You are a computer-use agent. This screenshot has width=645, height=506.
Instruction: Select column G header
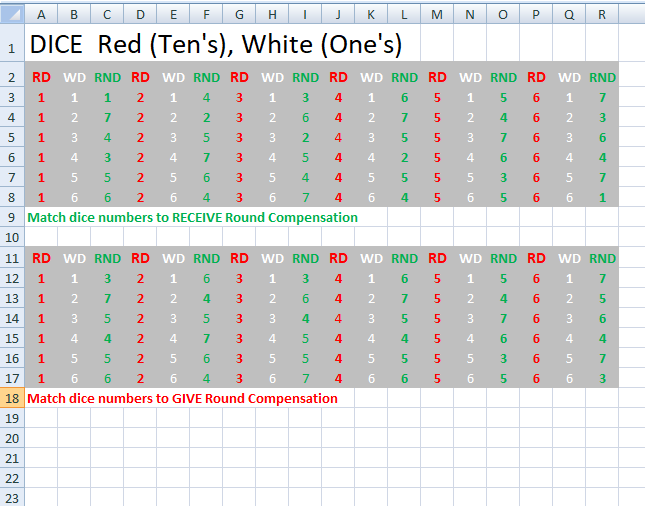pyautogui.click(x=239, y=15)
